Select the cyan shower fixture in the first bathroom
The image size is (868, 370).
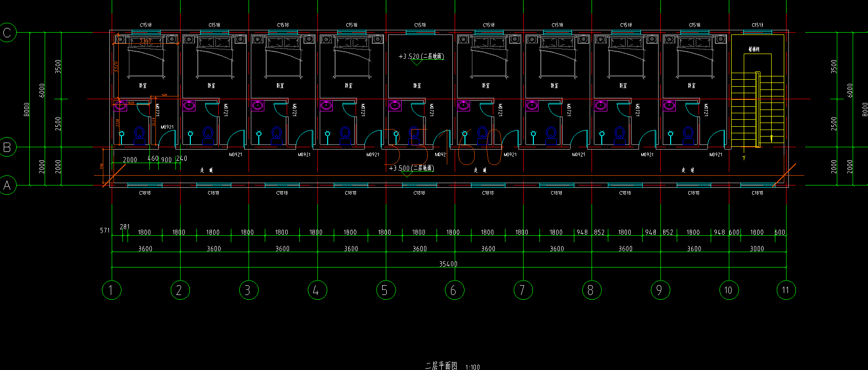[x=122, y=137]
